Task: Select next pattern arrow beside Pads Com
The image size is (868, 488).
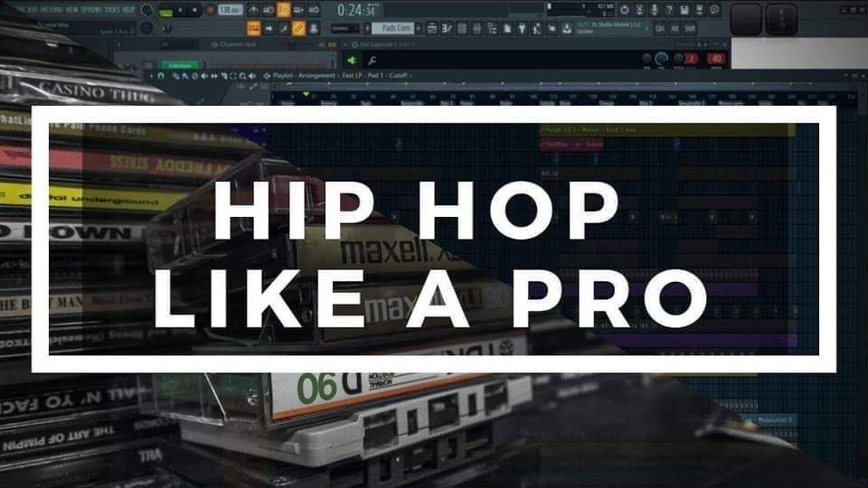Action: point(419,28)
